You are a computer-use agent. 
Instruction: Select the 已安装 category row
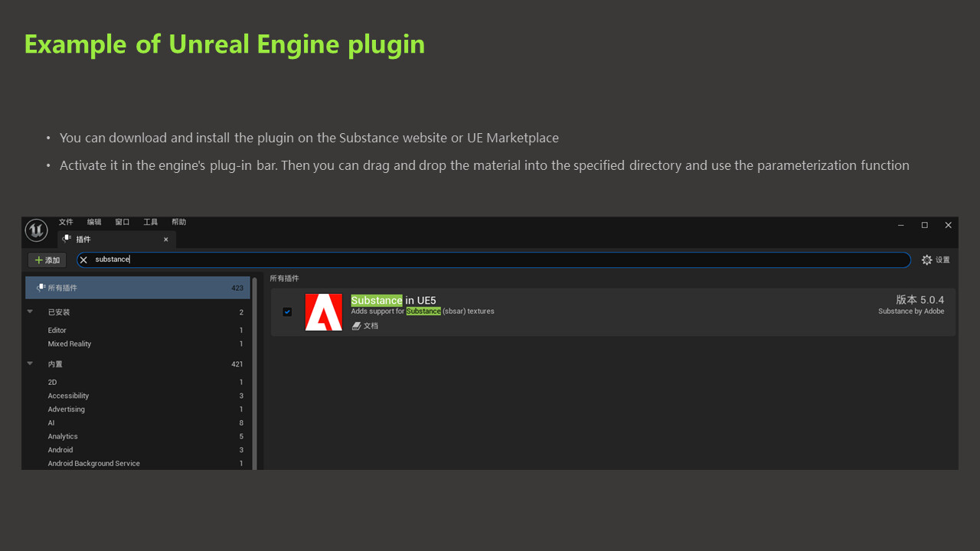click(x=138, y=312)
